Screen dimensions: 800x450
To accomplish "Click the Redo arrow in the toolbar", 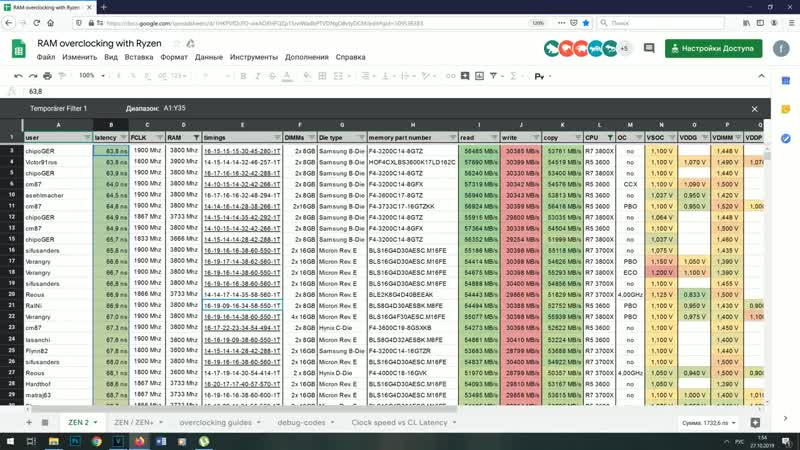I will tap(33, 76).
